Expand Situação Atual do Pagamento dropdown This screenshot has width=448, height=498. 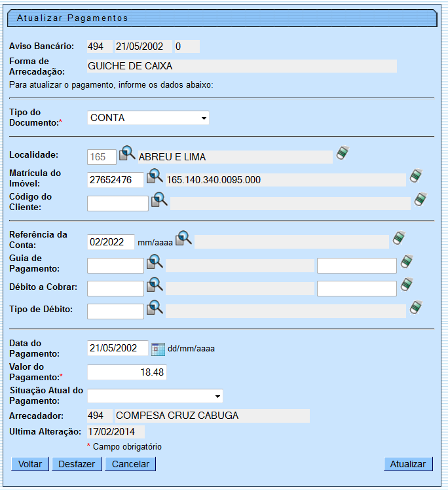[x=155, y=396]
